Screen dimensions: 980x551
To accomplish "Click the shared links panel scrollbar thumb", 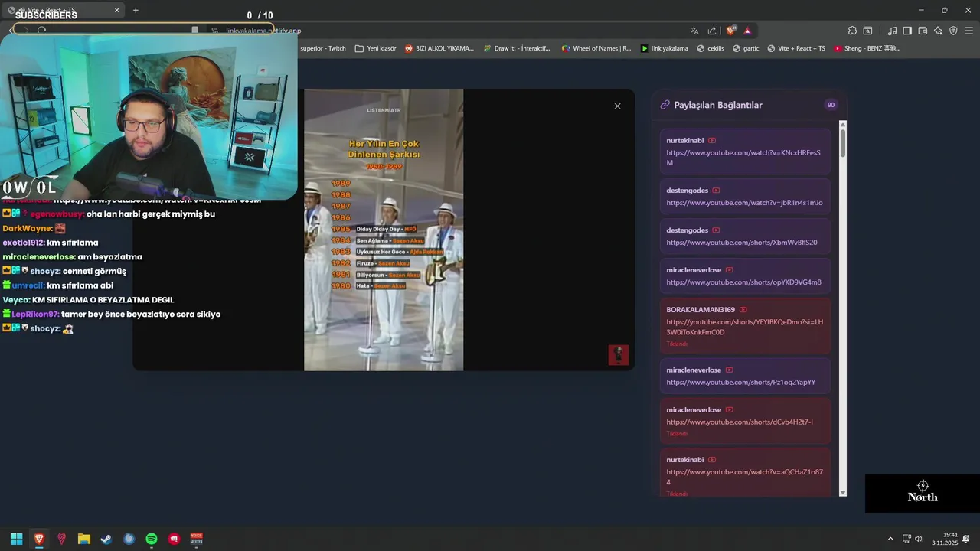I will coord(843,143).
